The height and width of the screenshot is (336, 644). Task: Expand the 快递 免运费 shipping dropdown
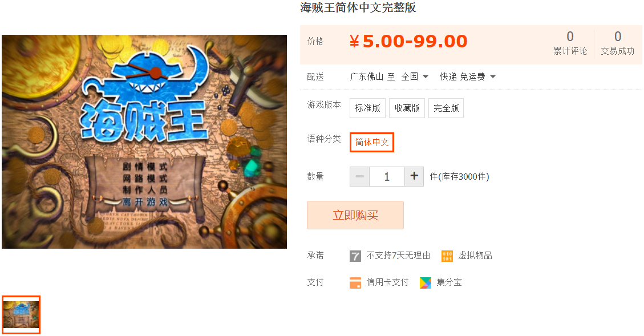(x=468, y=77)
